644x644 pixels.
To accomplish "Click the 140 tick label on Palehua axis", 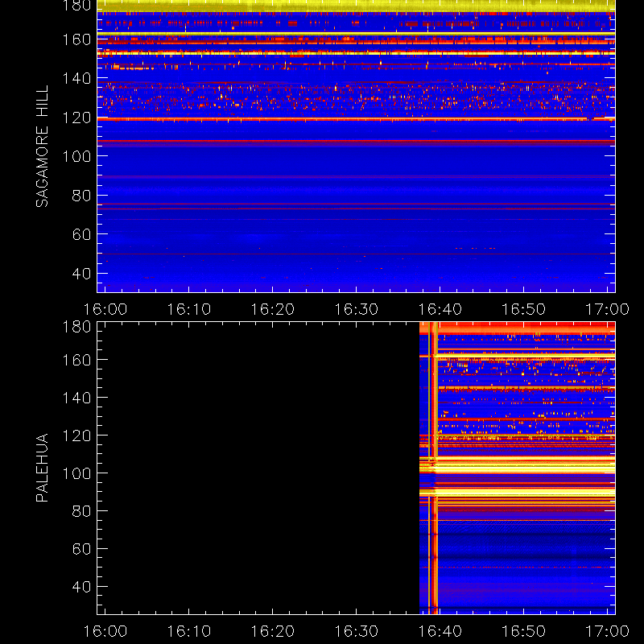I will point(76,398).
